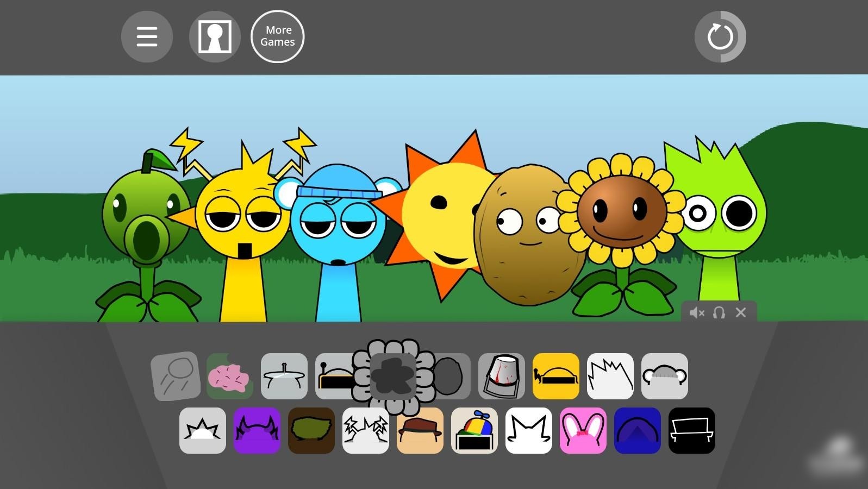Click the More Games button

[x=277, y=36]
